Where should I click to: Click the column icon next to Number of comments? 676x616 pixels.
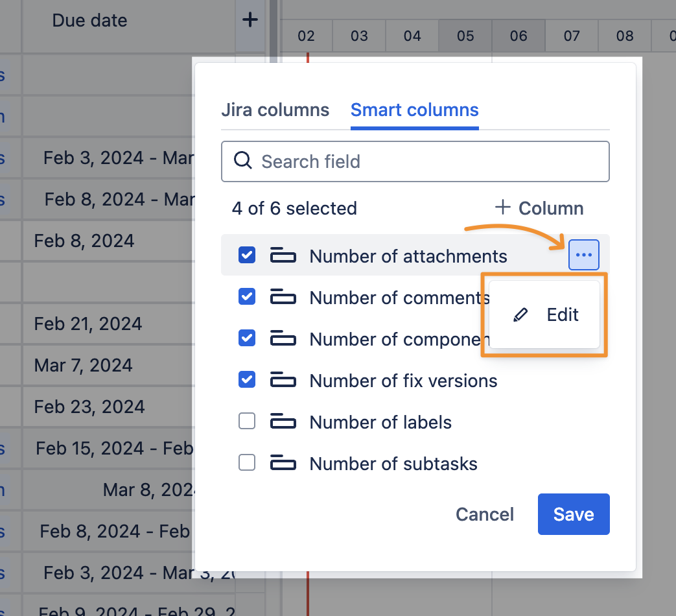coord(283,298)
